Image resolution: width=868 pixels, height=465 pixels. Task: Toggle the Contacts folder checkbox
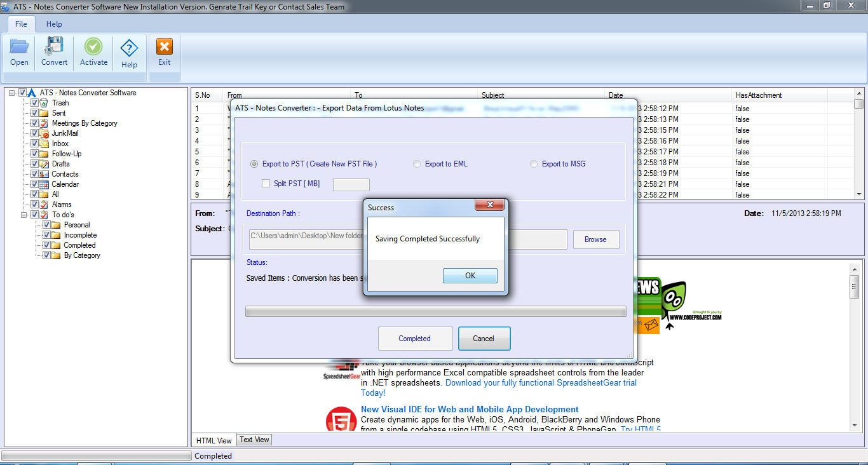(34, 174)
